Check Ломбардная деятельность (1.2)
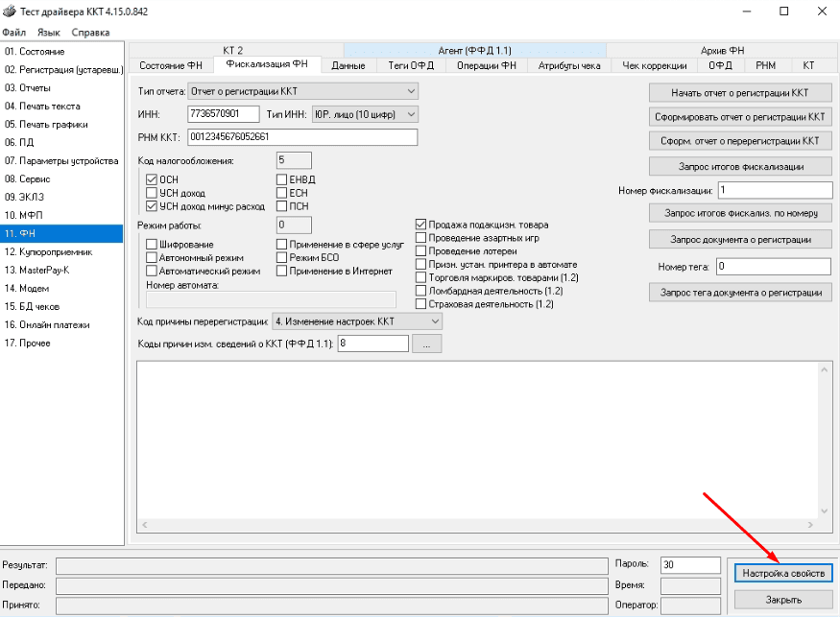 (x=420, y=290)
